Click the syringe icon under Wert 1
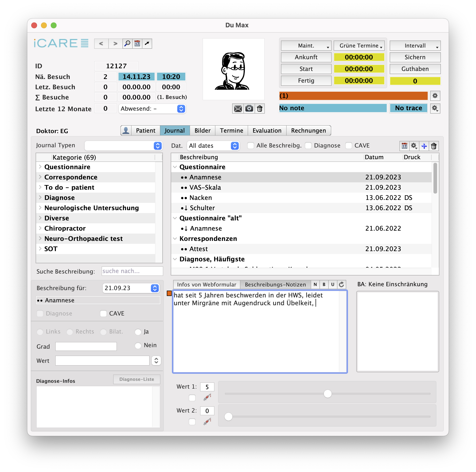476x472 pixels. tap(207, 397)
